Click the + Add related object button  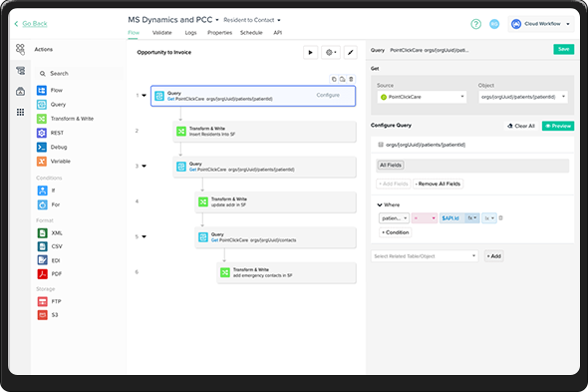click(494, 256)
